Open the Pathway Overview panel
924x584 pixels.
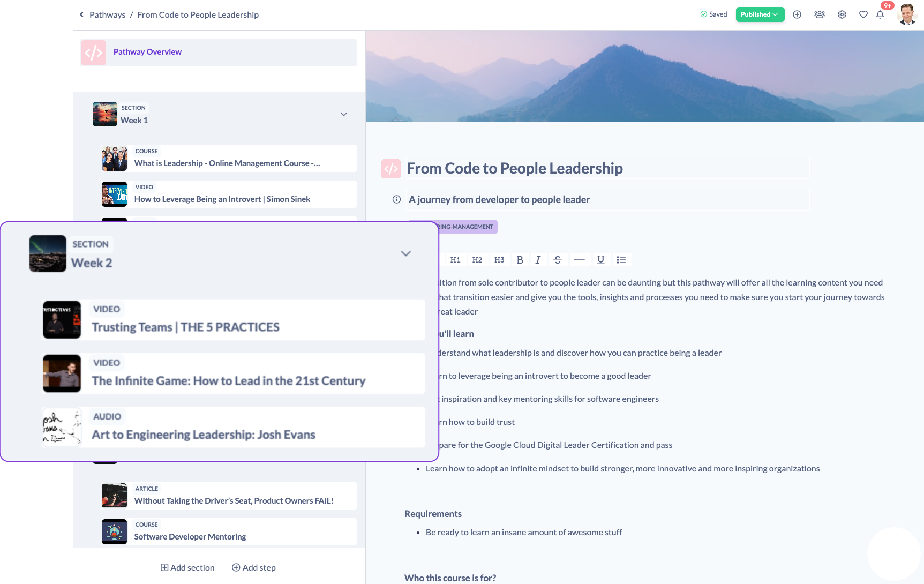click(x=147, y=51)
